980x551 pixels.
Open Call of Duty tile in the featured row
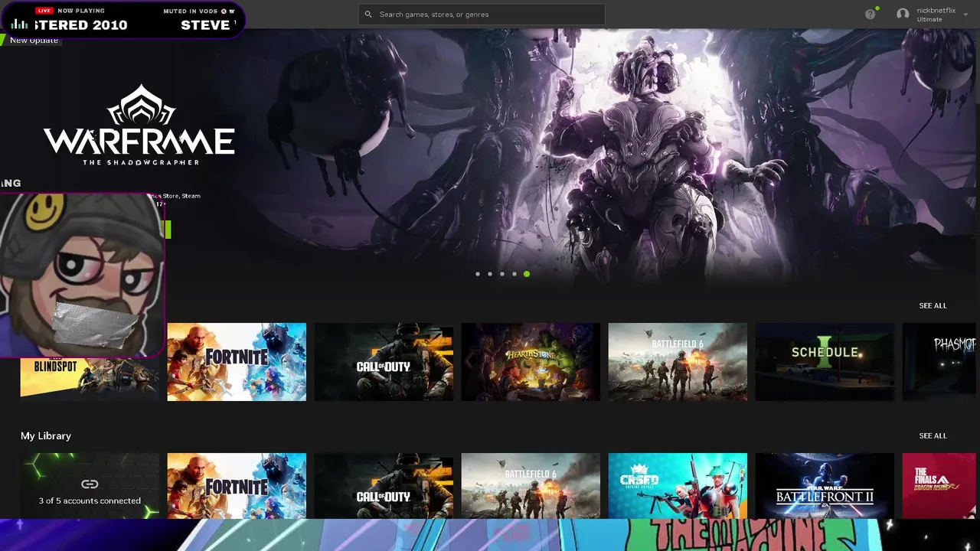[384, 362]
